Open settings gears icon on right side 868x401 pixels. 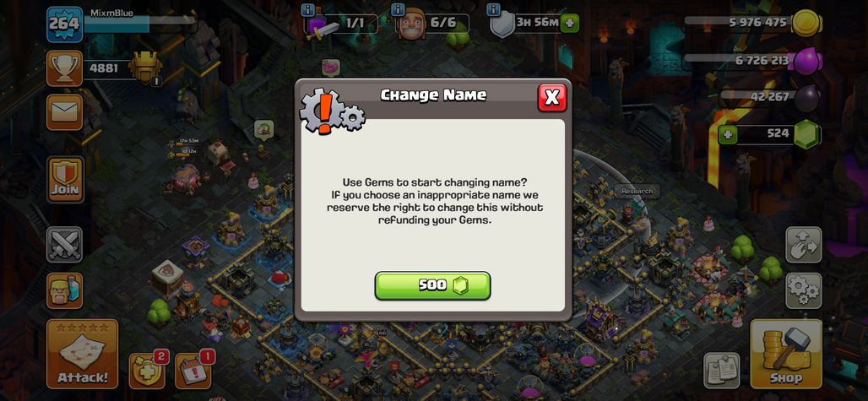[x=803, y=290]
